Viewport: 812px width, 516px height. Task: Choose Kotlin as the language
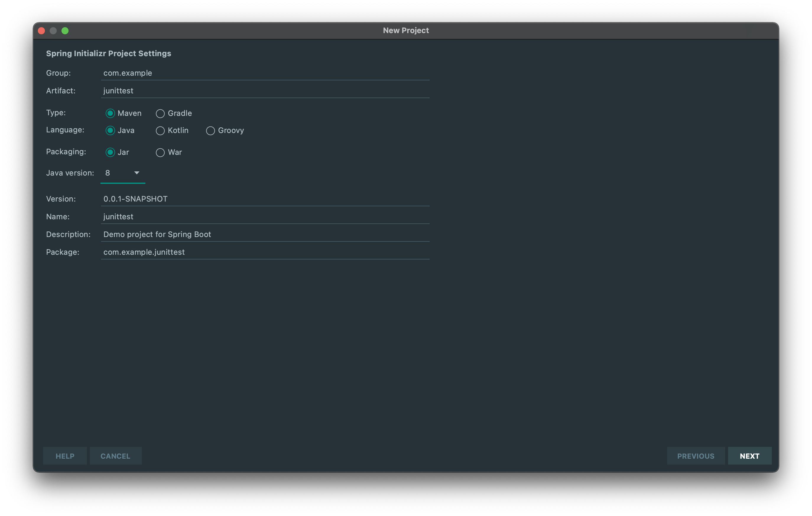(160, 131)
